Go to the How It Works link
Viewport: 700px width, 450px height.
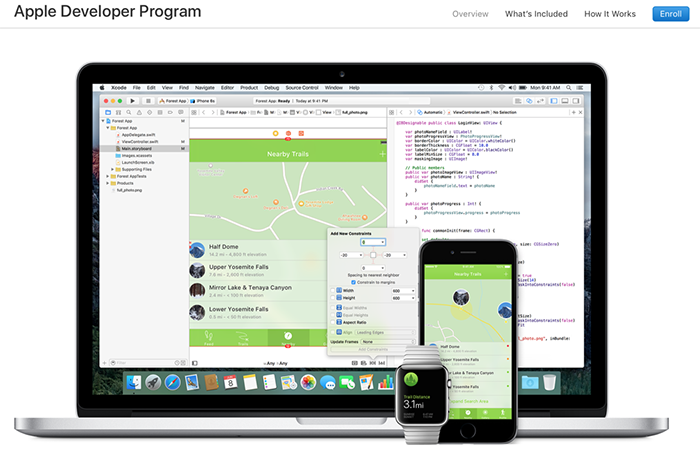(x=610, y=14)
